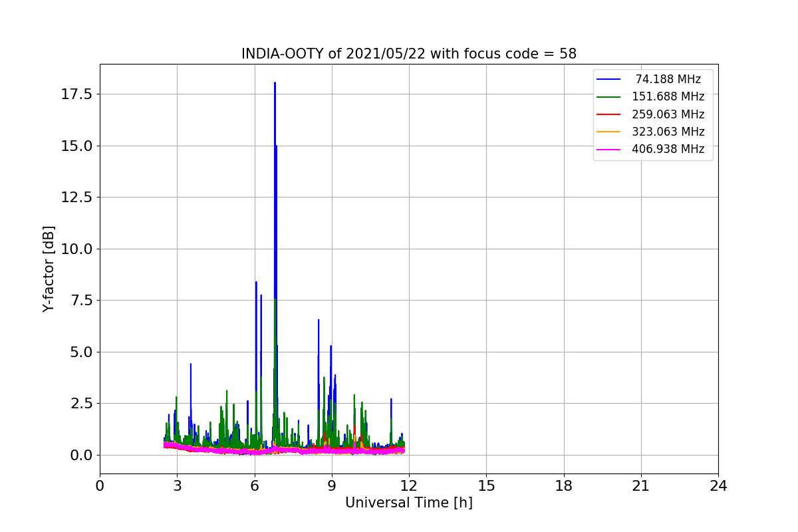This screenshot has height=532, width=798.
Task: Click the 0 x-axis tick label
Action: click(x=100, y=486)
